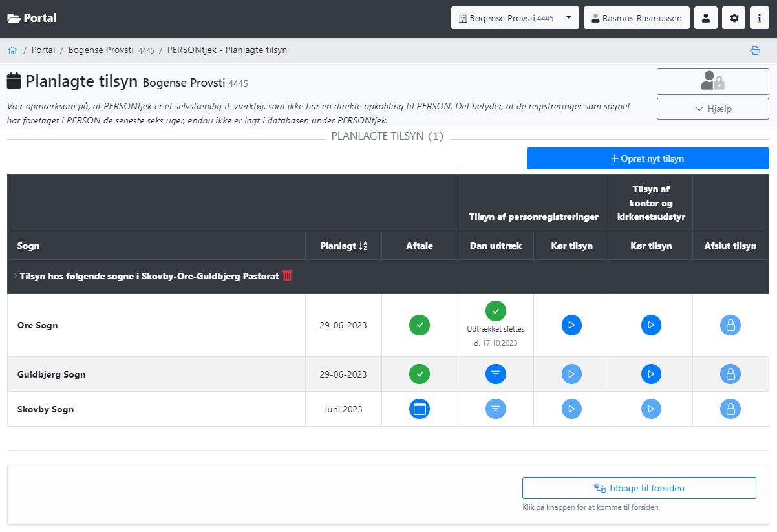Select the Ore Sogn row name
Image resolution: width=777 pixels, height=532 pixels.
coord(37,325)
